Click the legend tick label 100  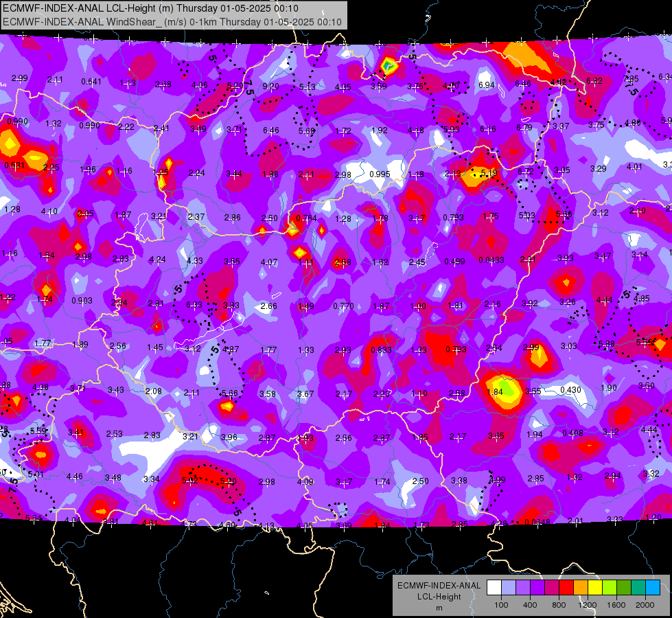pos(501,605)
